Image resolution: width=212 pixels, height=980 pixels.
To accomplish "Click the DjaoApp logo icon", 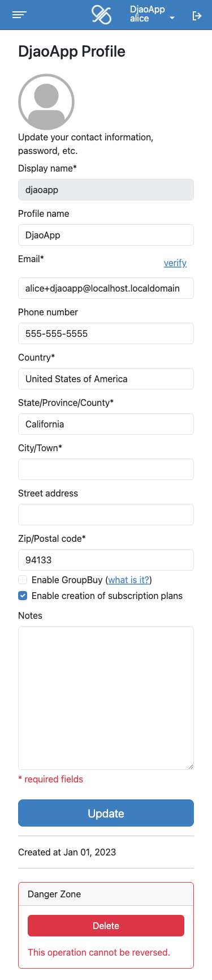I will pyautogui.click(x=102, y=15).
